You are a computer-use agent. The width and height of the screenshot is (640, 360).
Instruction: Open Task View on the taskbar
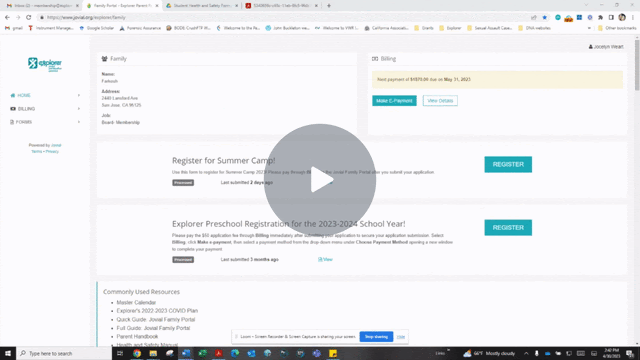(120, 353)
